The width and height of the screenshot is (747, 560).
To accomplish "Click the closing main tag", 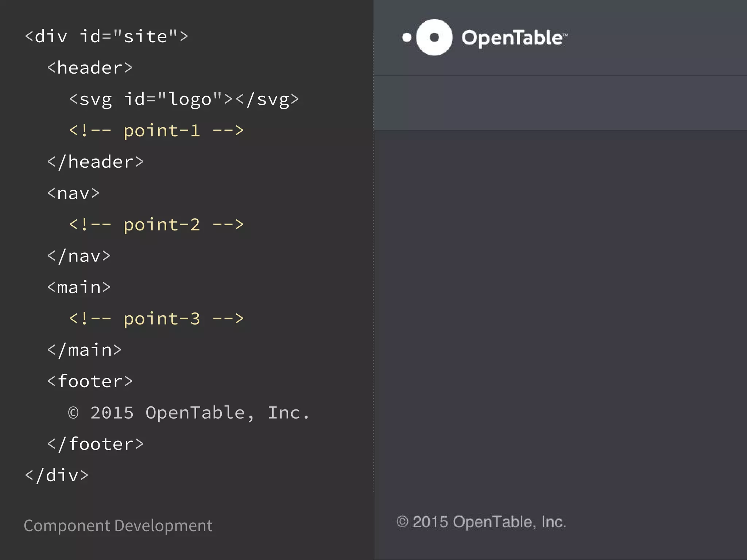I will tap(84, 350).
